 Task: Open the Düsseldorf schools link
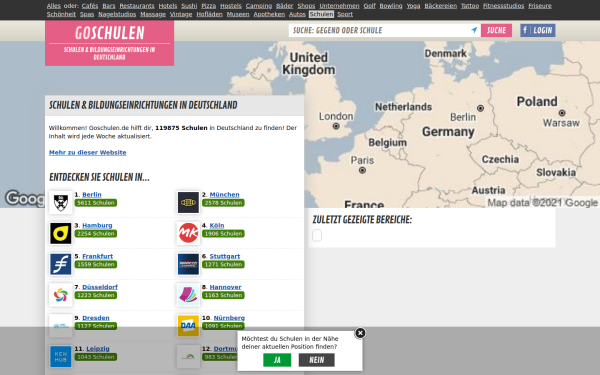pyautogui.click(x=100, y=287)
